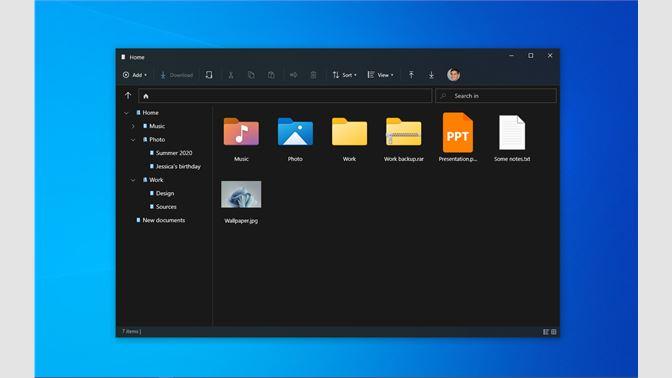Select the Wallpaper.jpg thumbnail
The image size is (672, 378).
[x=241, y=194]
